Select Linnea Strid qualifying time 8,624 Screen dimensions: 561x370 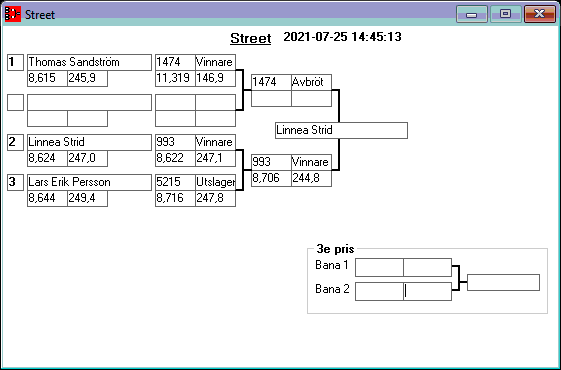tap(48, 159)
